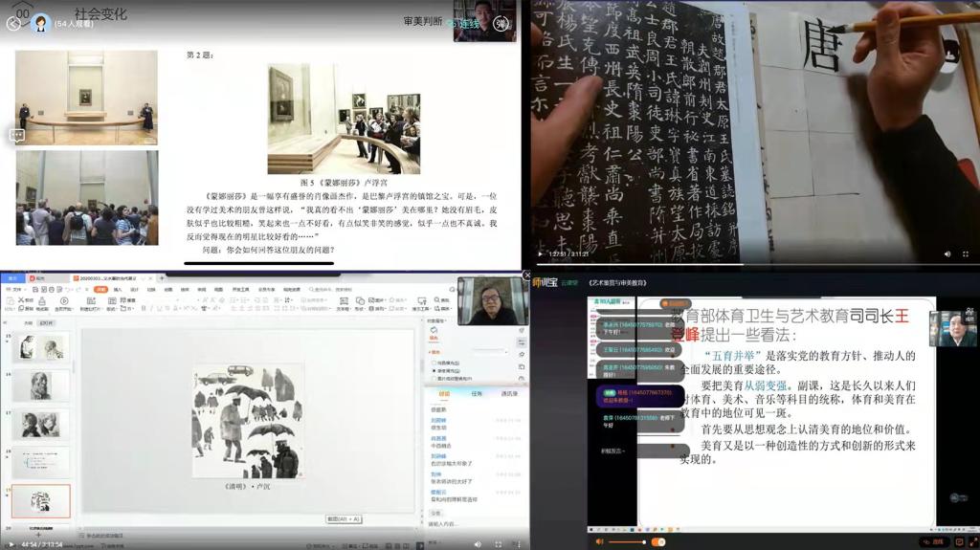The height and width of the screenshot is (550, 980).
Task: Mute the 师训宝 player volume
Action: 599,542
